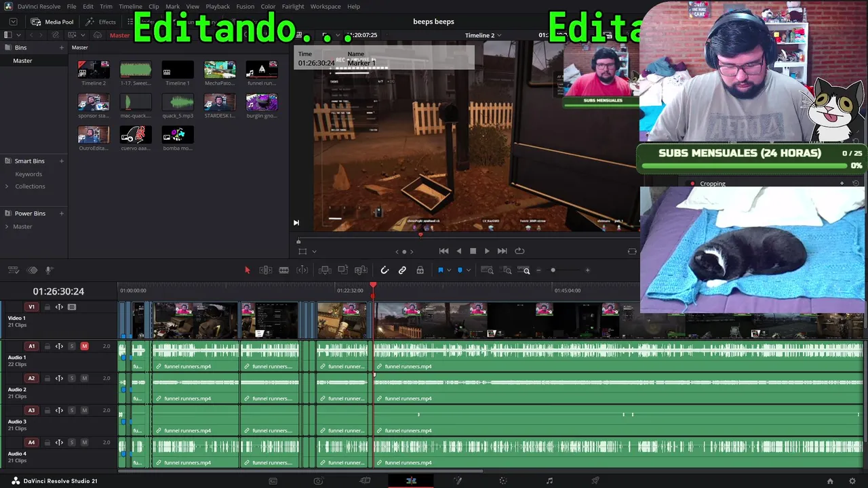Toggle timeline Snapping magnet

pos(384,270)
